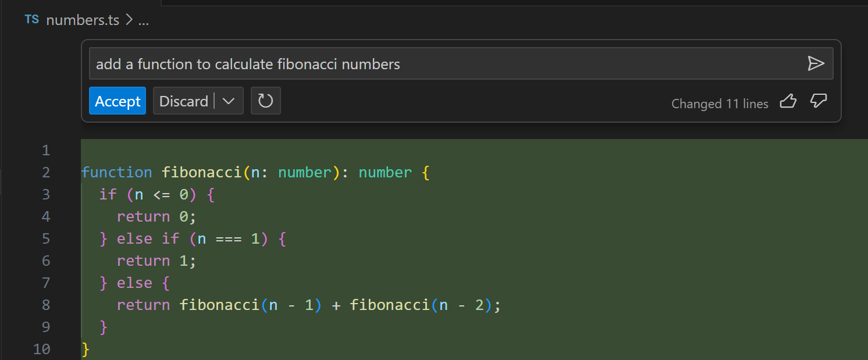This screenshot has height=360, width=868.
Task: Click the TS language icon beside numbers.ts
Action: [x=31, y=19]
